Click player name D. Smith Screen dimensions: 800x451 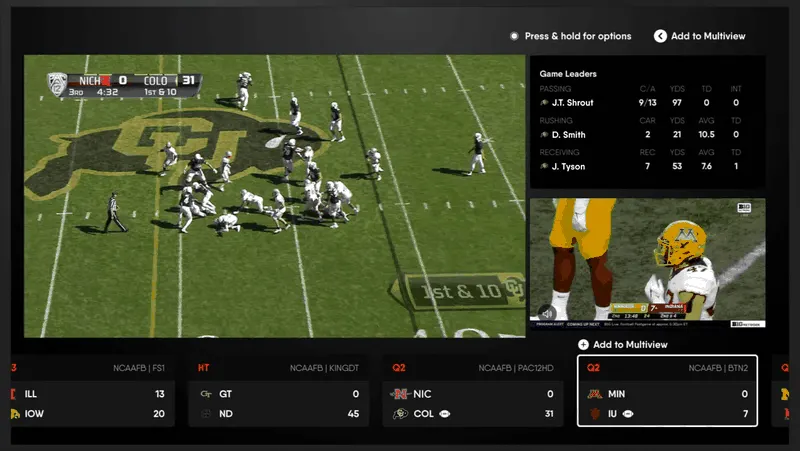[x=568, y=135]
